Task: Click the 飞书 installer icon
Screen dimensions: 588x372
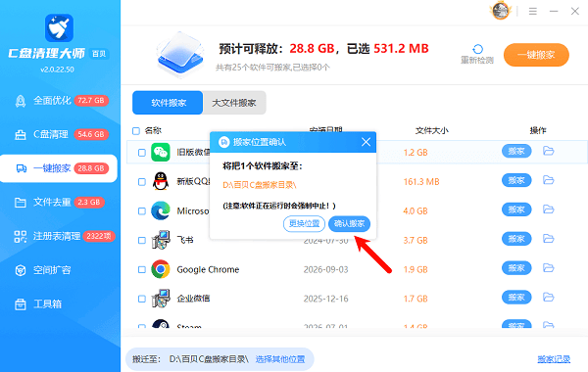Action: (161, 240)
